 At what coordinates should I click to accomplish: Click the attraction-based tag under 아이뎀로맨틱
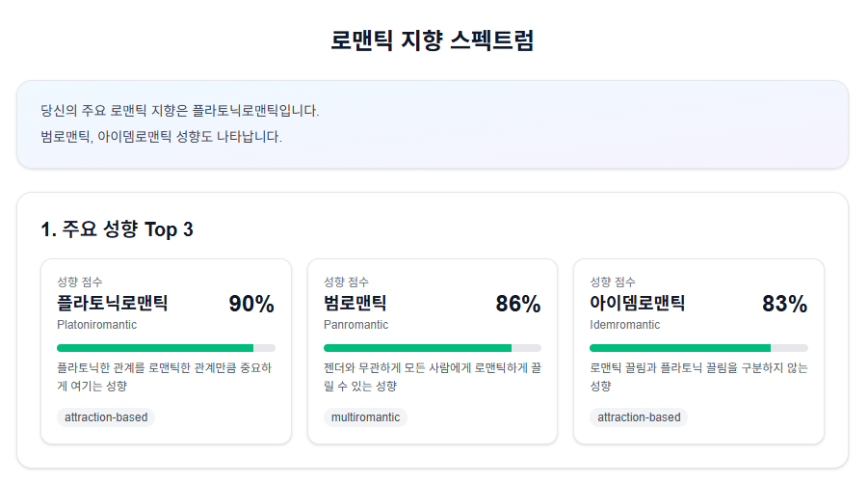[639, 417]
